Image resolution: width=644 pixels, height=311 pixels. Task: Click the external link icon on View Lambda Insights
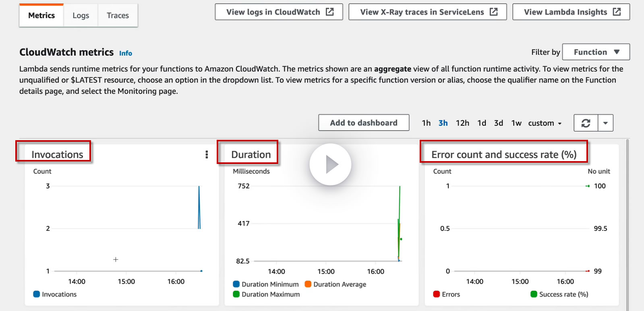tap(617, 12)
